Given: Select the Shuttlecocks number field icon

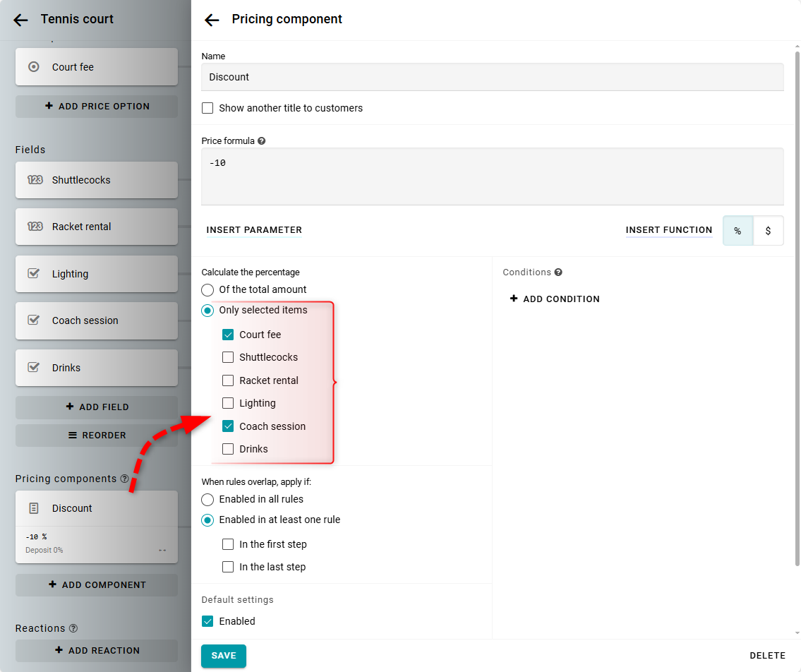Looking at the screenshot, I should click(x=35, y=180).
